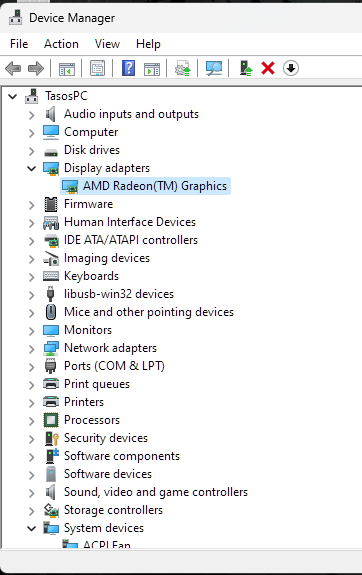Expand the Network adapters category
The width and height of the screenshot is (362, 575).
point(32,349)
